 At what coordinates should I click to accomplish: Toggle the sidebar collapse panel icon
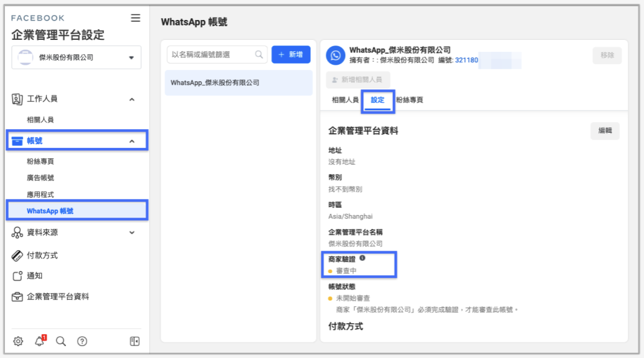[x=135, y=341]
